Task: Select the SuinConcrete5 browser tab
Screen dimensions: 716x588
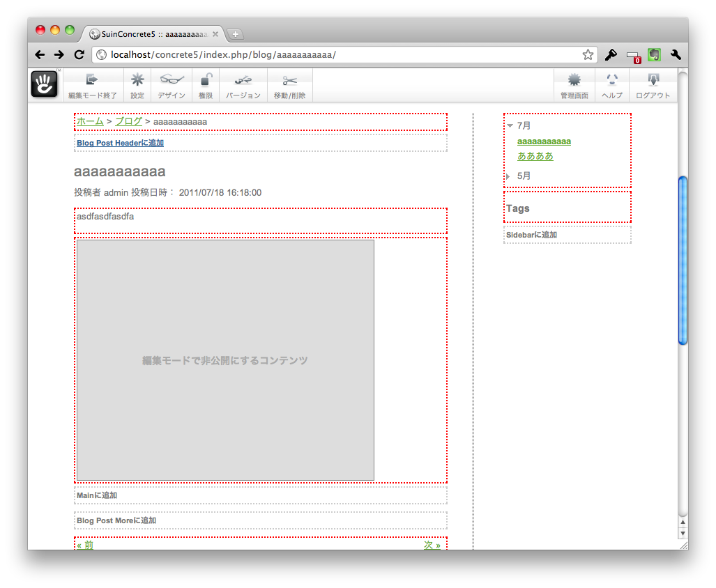Action: point(154,34)
